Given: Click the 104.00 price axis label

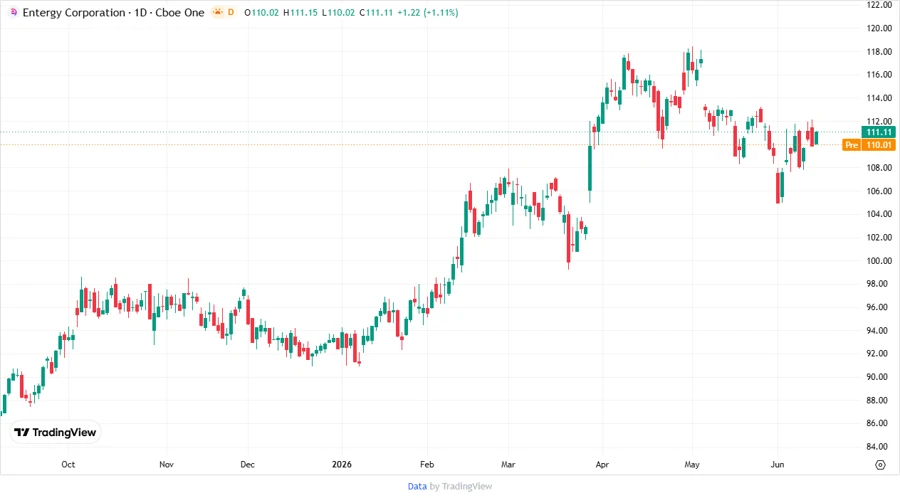Looking at the screenshot, I should click(879, 214).
